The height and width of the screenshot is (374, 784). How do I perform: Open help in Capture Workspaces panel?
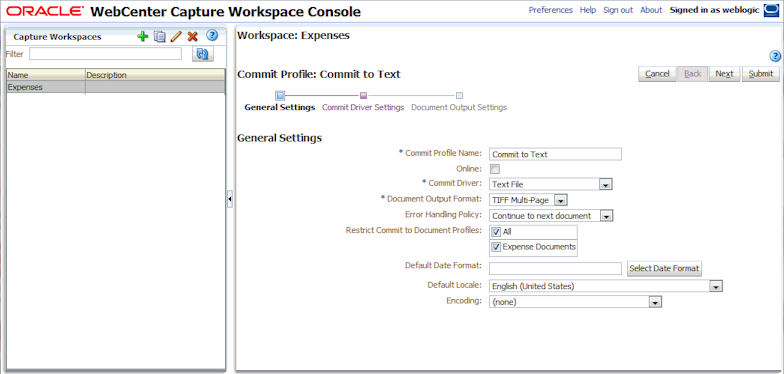pyautogui.click(x=212, y=36)
